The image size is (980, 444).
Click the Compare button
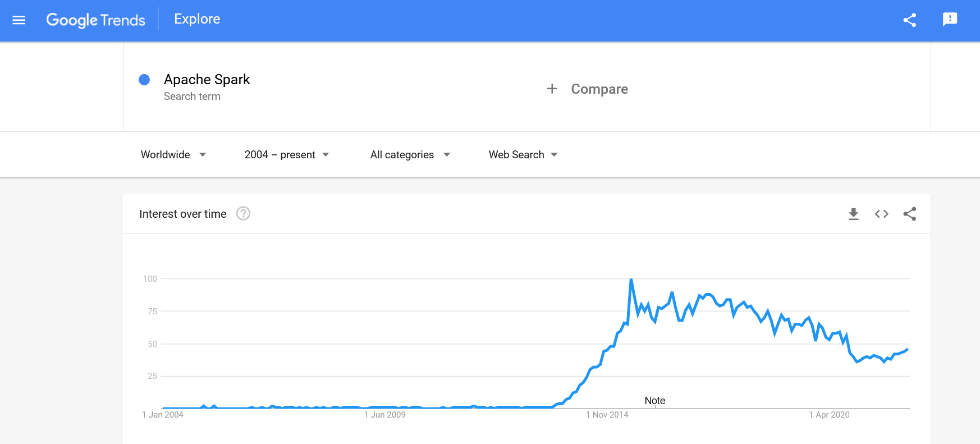tap(599, 89)
